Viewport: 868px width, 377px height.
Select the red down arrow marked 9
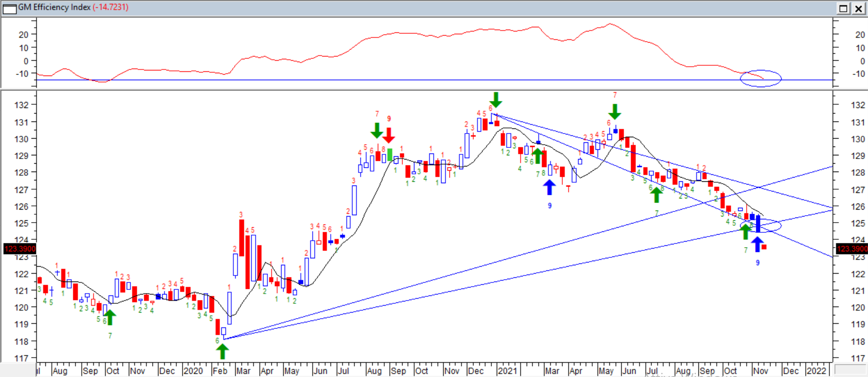[389, 135]
